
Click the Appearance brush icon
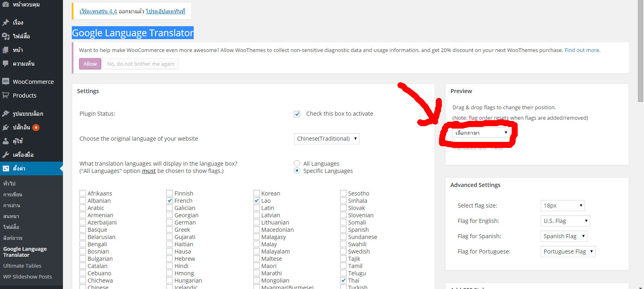[x=6, y=114]
